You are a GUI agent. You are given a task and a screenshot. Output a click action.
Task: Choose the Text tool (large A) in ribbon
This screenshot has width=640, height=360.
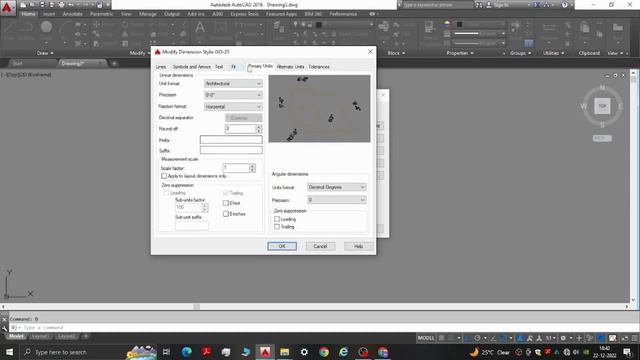(200, 29)
